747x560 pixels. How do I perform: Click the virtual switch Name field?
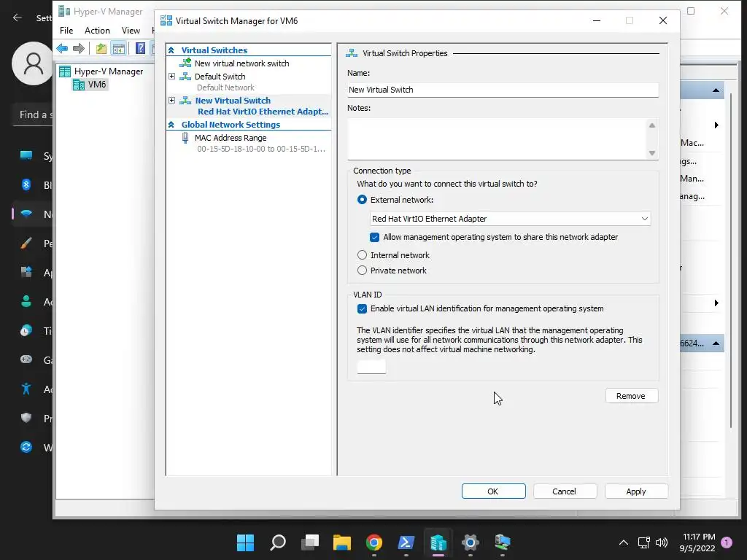point(503,90)
